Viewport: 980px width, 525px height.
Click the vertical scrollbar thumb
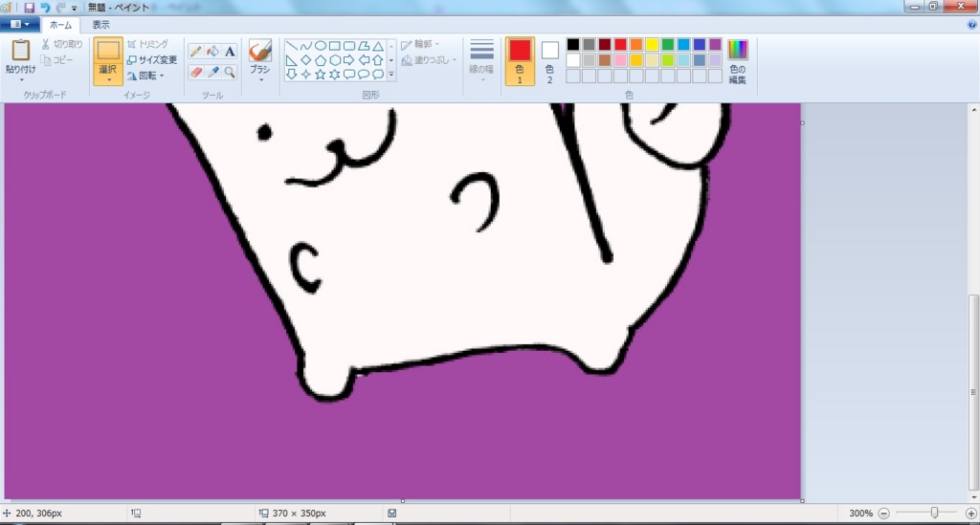click(x=973, y=393)
